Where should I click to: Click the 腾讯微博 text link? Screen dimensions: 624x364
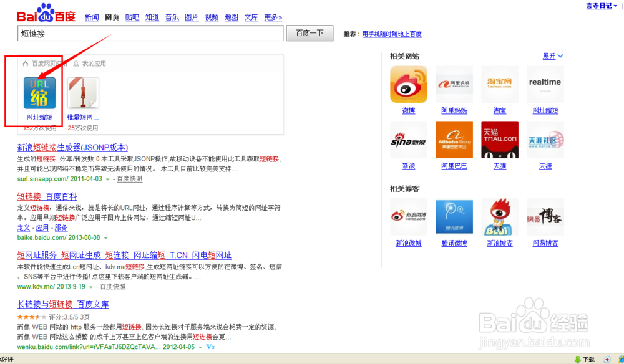click(x=454, y=243)
